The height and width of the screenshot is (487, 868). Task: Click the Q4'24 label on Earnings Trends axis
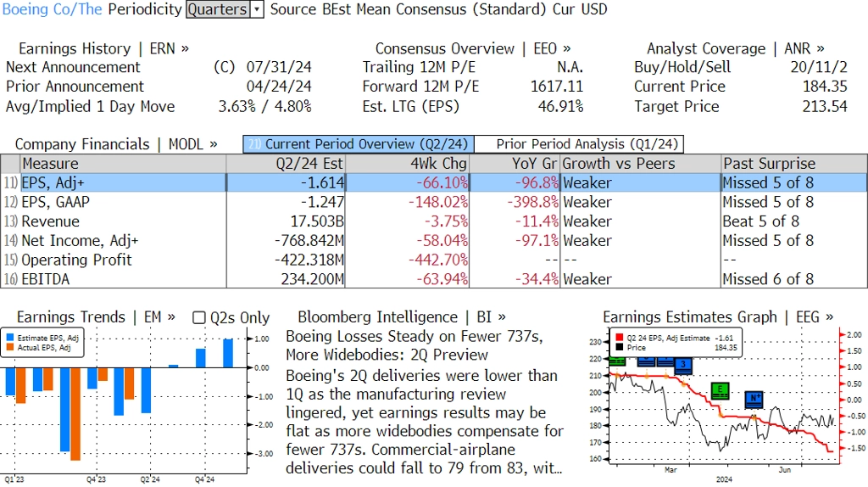pyautogui.click(x=204, y=479)
